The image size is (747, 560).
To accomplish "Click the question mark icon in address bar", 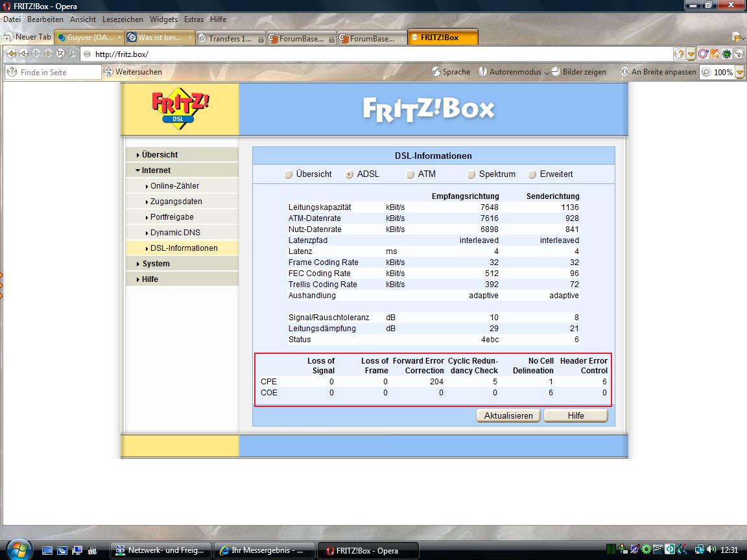I will point(680,54).
